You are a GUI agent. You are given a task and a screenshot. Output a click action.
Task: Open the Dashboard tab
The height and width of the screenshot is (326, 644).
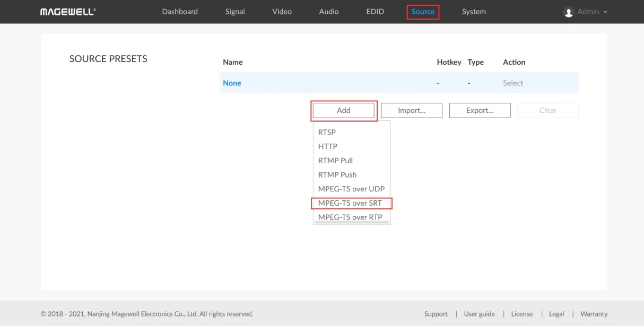point(180,12)
